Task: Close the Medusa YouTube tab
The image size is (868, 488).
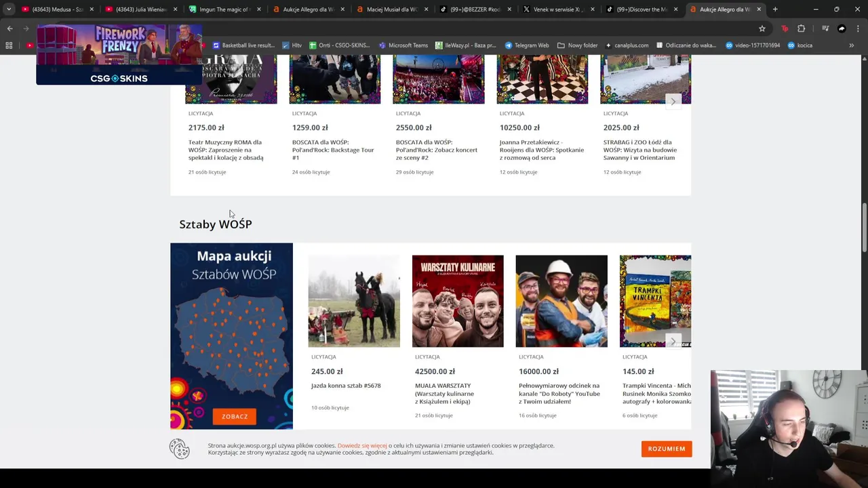Action: point(92,9)
